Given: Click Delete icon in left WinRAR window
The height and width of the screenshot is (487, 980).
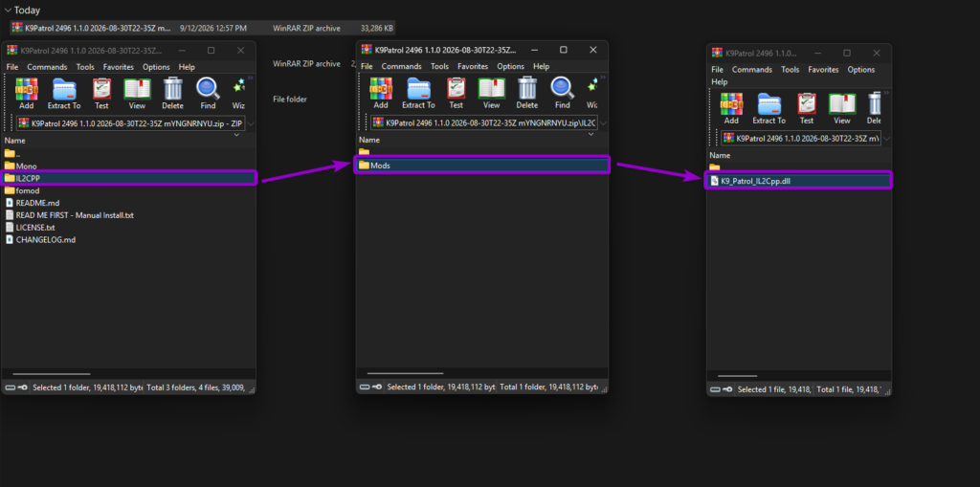Looking at the screenshot, I should [172, 94].
